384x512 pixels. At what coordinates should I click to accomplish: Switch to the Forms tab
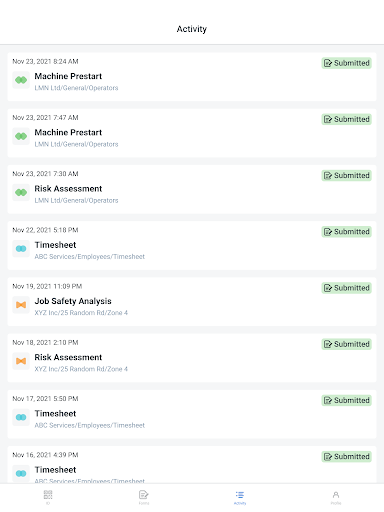click(144, 497)
